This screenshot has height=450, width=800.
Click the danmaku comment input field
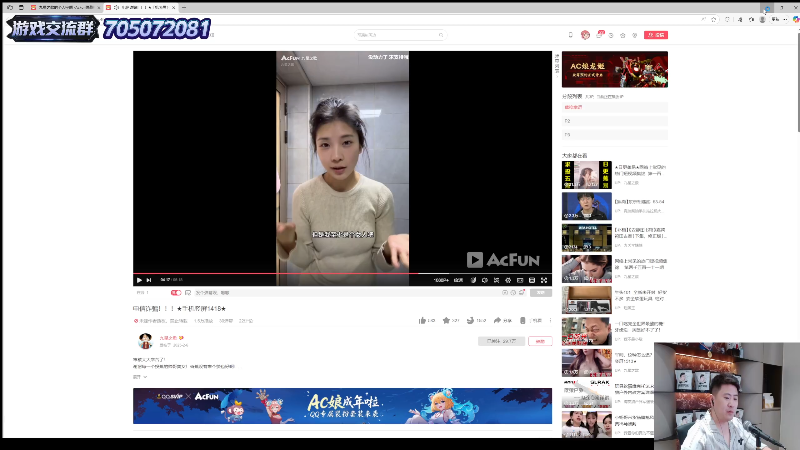347,293
